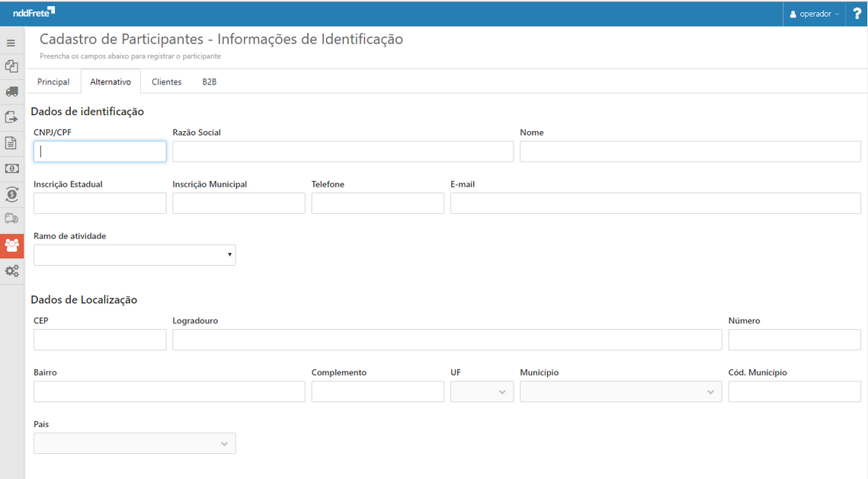The width and height of the screenshot is (868, 479).
Task: Click the nddFrete logo link
Action: (34, 13)
